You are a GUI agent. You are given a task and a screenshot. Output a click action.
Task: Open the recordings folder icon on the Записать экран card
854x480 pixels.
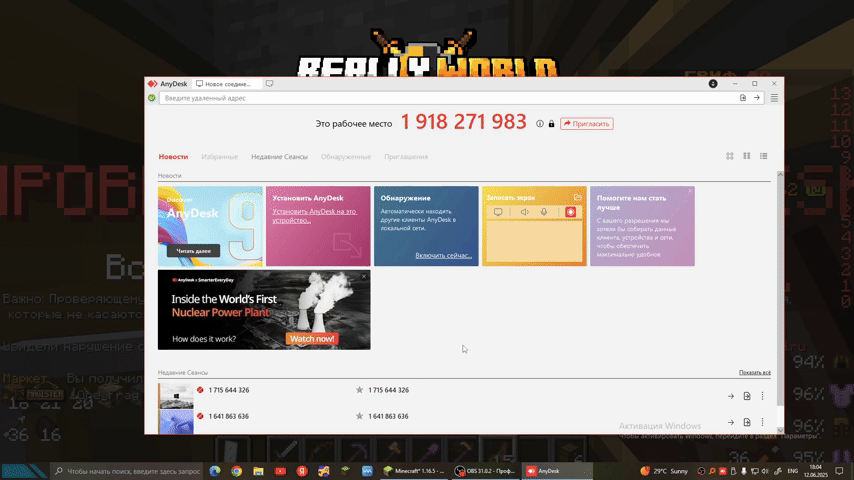pyautogui.click(x=578, y=197)
